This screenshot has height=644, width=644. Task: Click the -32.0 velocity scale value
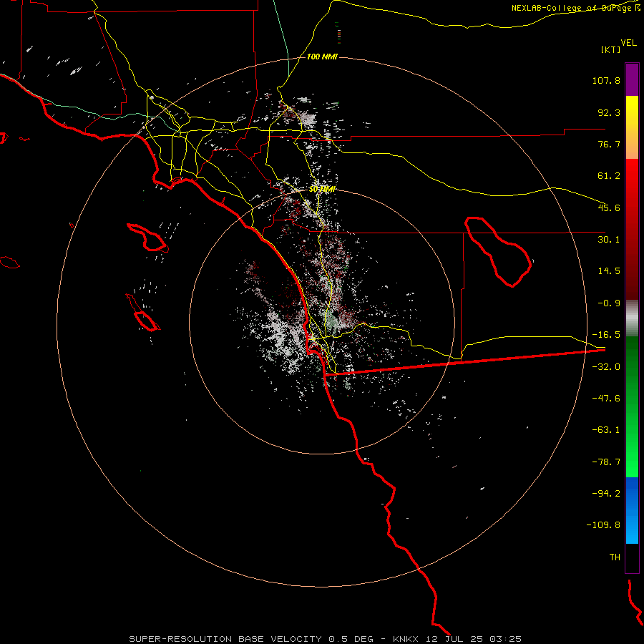pos(606,367)
